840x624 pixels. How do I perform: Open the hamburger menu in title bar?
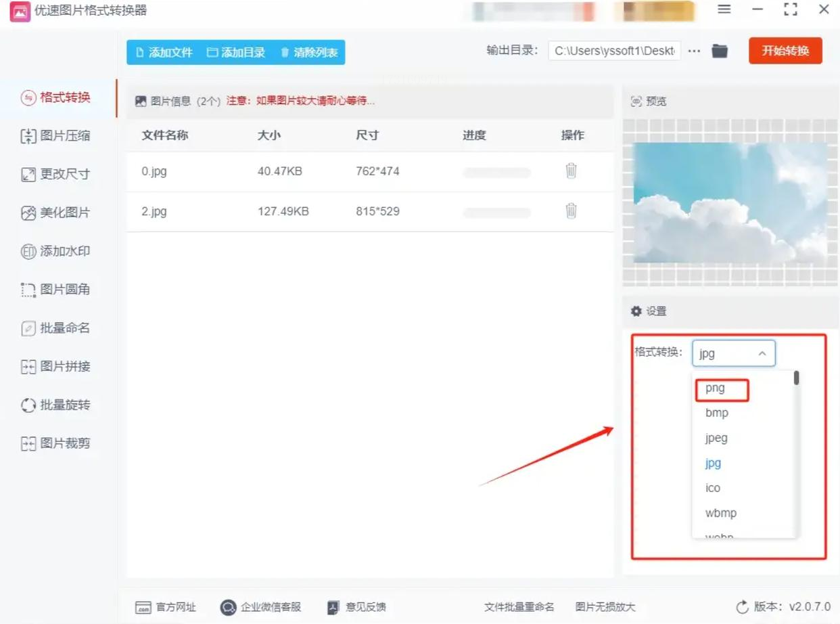[x=724, y=9]
